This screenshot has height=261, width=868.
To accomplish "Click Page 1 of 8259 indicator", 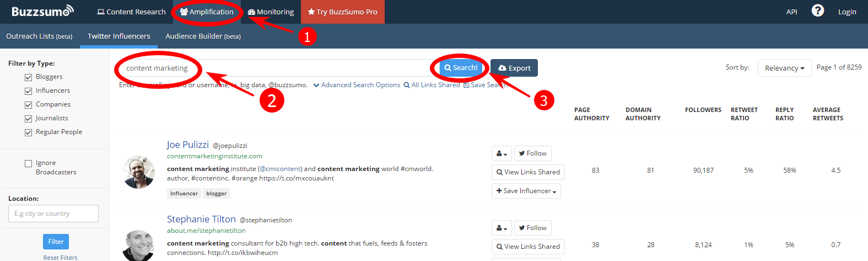I will point(839,67).
